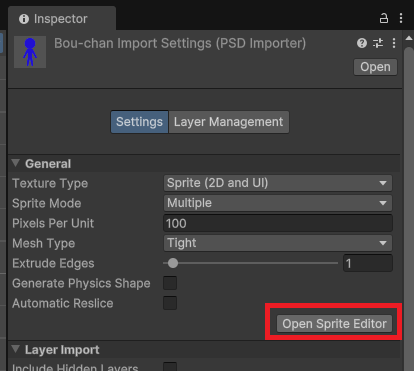Open the help reference icon for PSD Importer

[362, 43]
